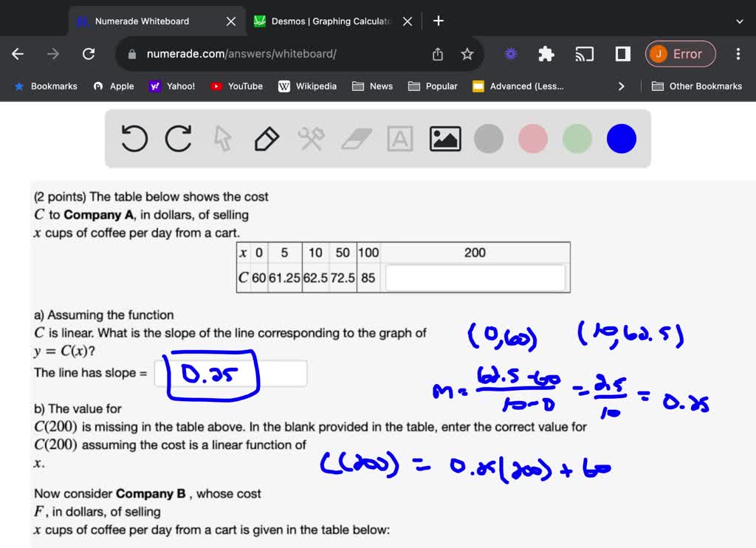
Task: Select the eraser tool
Action: 355,138
